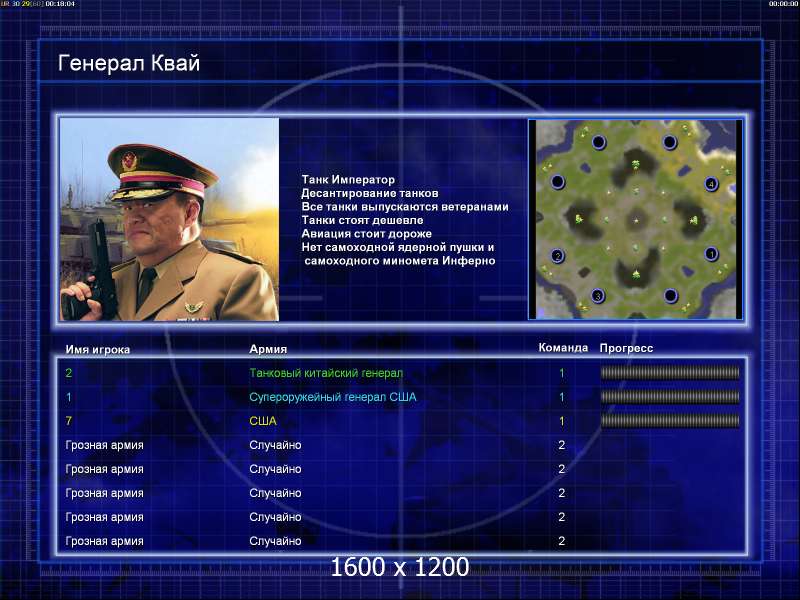Select start position marker 4 on the minimap
800x600 pixels.
coord(711,184)
